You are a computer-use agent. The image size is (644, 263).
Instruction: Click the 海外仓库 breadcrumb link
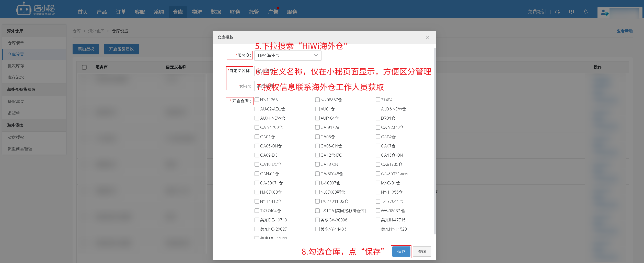pos(96,31)
